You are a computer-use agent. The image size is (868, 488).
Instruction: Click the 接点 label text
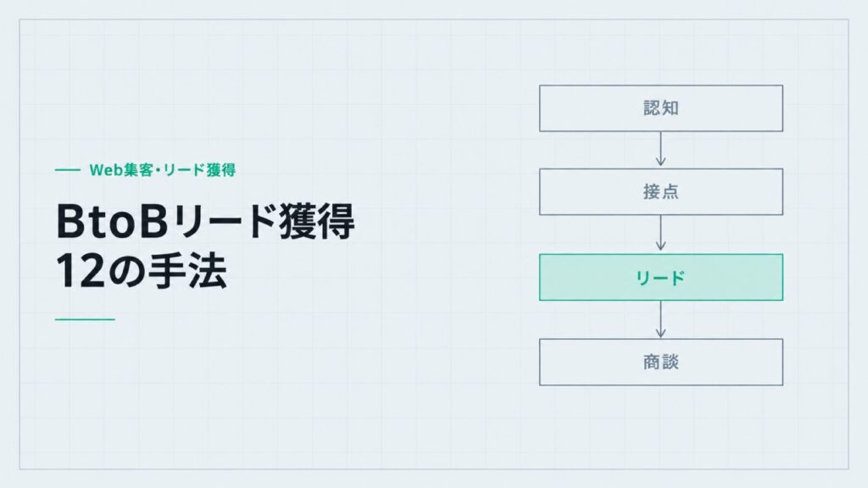coord(661,192)
